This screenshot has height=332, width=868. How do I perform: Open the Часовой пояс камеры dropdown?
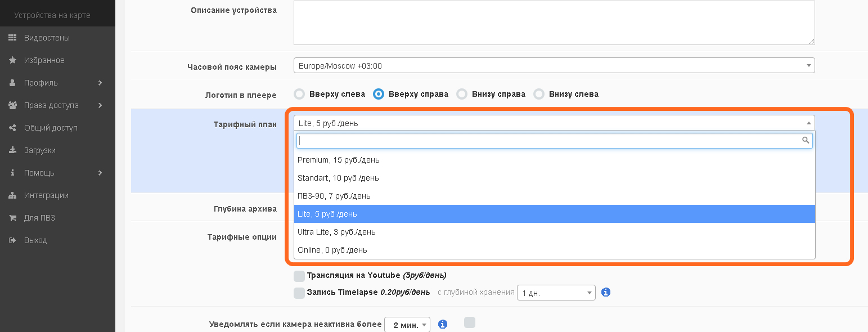click(554, 66)
